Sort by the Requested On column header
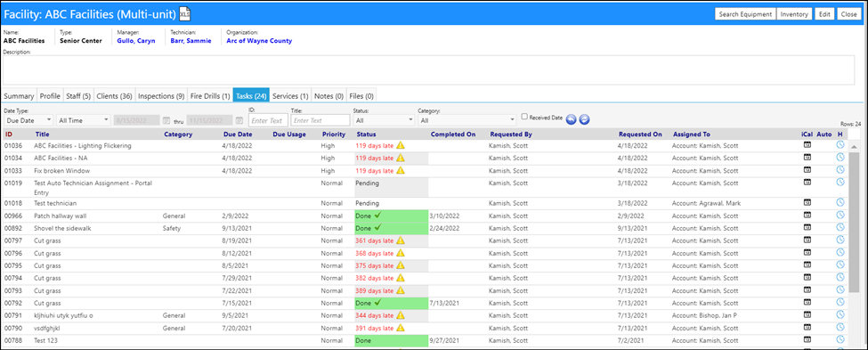This screenshot has width=868, height=350. 640,134
